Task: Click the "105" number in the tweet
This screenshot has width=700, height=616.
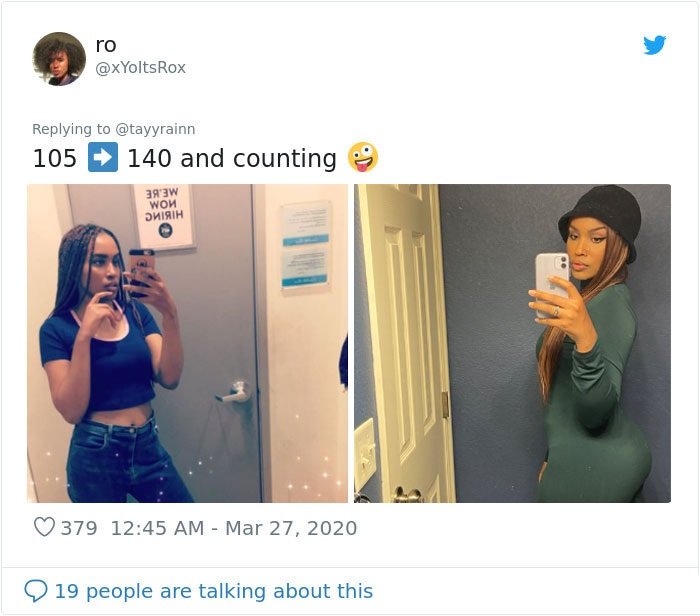Action: point(54,158)
